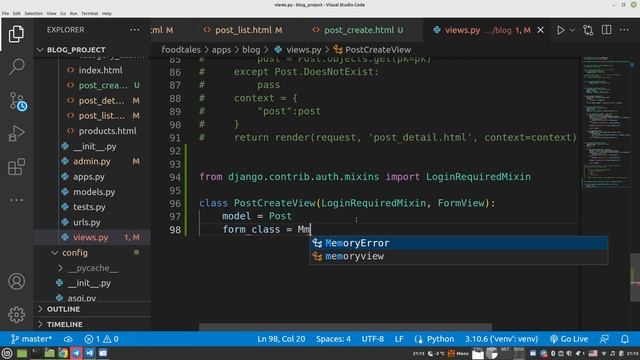Open Telegram from the taskbar
This screenshot has height=360, width=640.
pos(76,353)
